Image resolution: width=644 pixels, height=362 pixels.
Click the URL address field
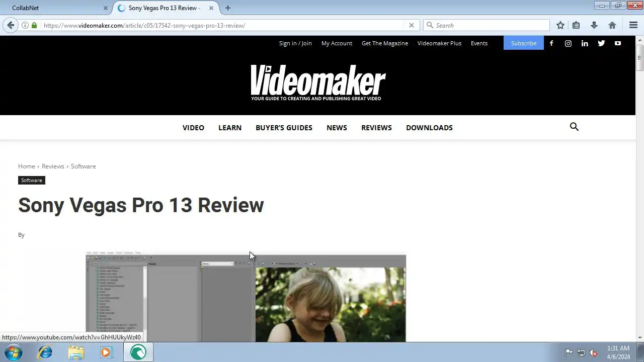(x=221, y=25)
